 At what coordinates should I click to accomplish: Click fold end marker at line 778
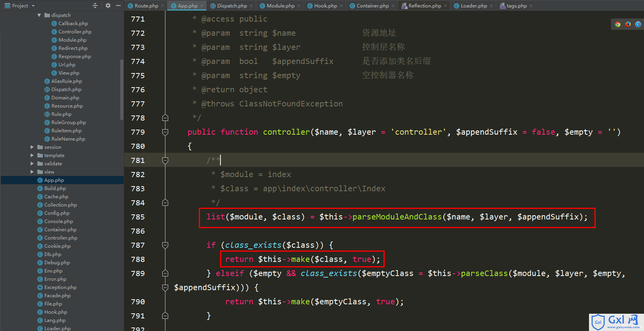coord(165,118)
